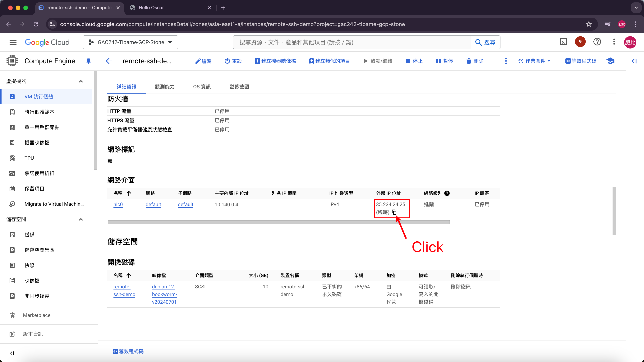Pin Compute Engine with the pin icon
This screenshot has height=362, width=644.
(88, 61)
